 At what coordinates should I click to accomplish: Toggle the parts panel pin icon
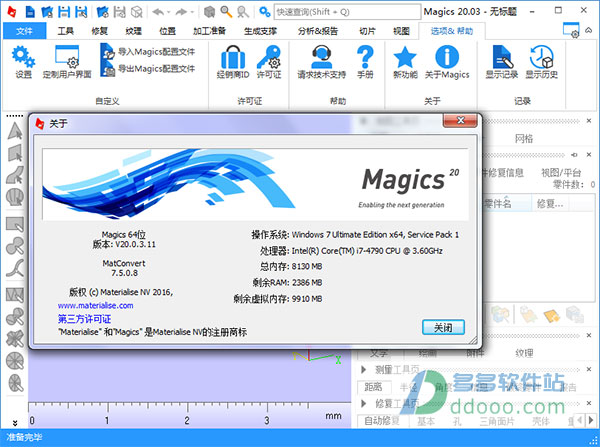tap(574, 155)
